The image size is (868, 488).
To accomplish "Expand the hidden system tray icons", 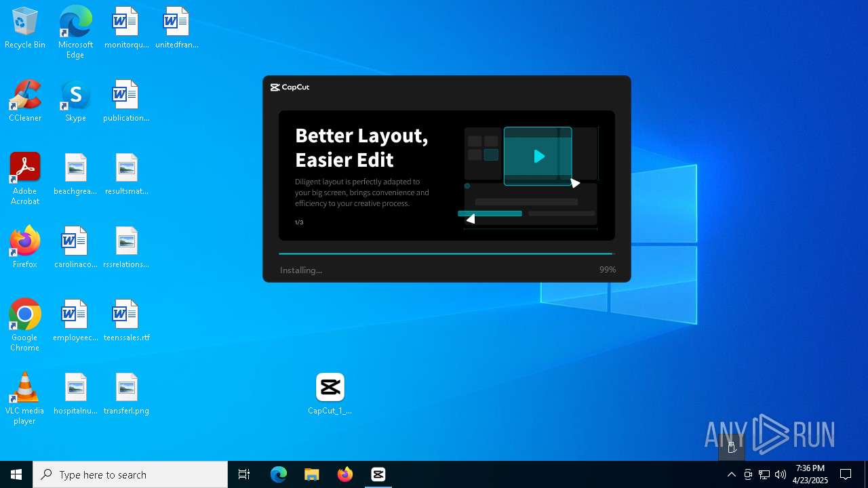I will (x=731, y=474).
